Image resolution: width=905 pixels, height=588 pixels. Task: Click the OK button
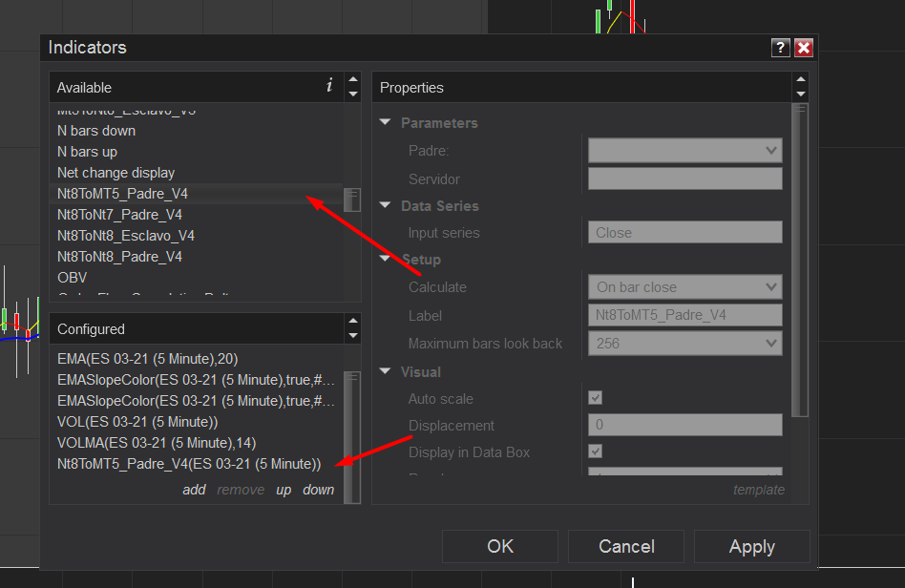(500, 547)
